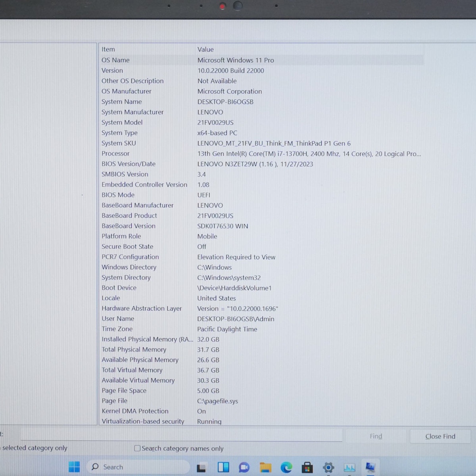Image resolution: width=476 pixels, height=476 pixels.
Task: Select the Embedded Controller Version row
Action: pos(262,184)
